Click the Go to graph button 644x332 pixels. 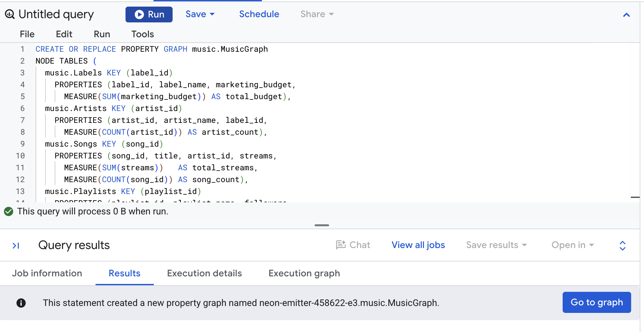(597, 302)
